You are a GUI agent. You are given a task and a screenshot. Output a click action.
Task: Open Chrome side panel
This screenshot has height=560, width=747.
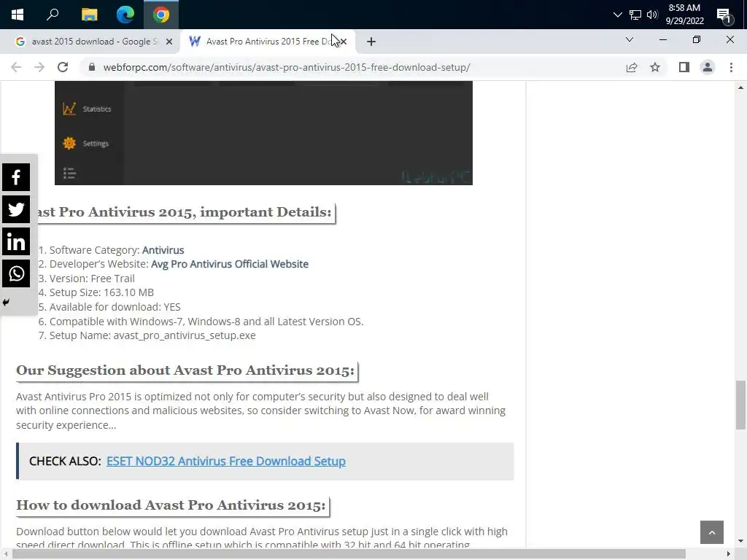pos(684,67)
